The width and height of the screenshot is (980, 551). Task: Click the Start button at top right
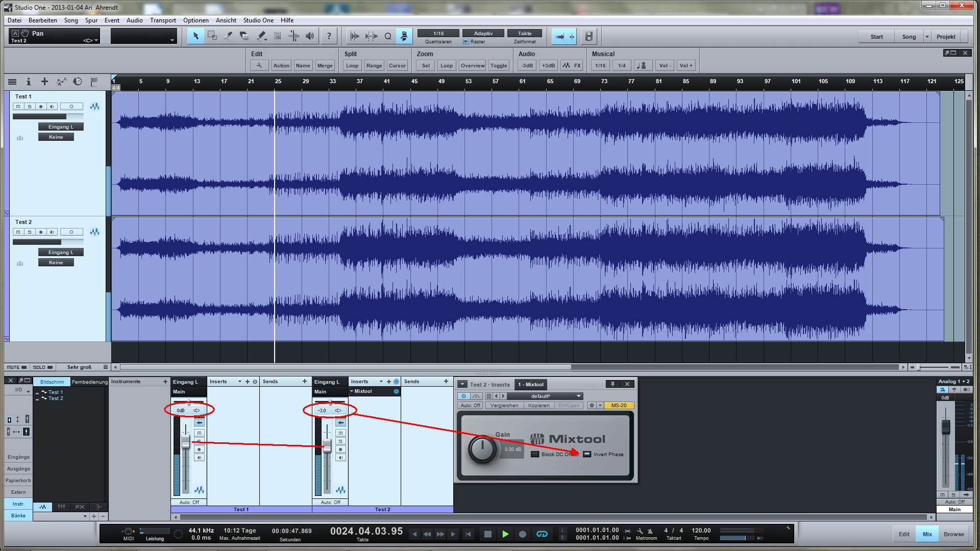(876, 37)
